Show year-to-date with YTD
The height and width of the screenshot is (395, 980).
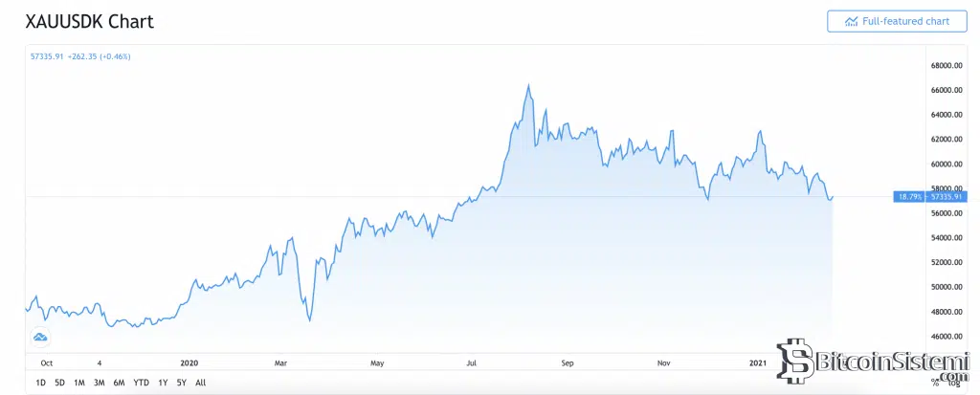point(141,383)
